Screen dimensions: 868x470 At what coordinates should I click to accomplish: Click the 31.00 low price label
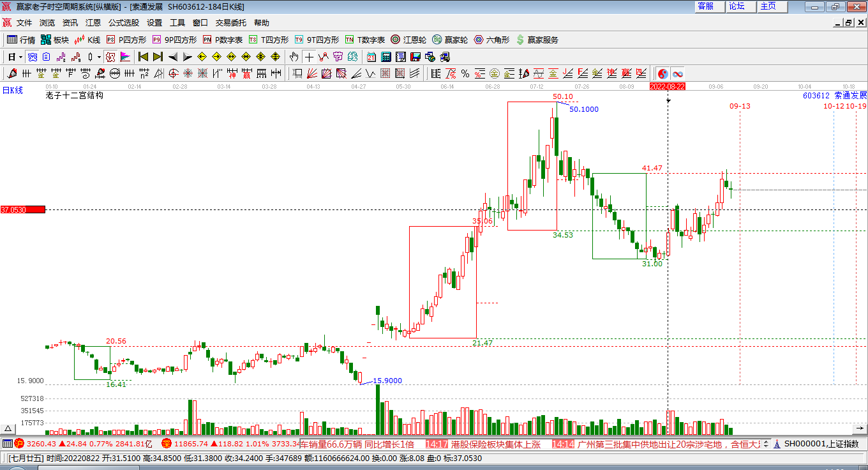tap(652, 263)
